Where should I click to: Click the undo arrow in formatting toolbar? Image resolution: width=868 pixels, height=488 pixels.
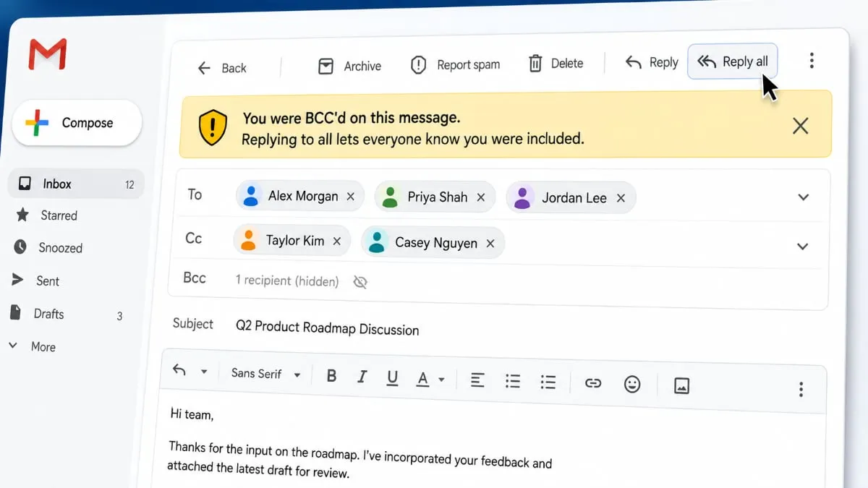(x=179, y=371)
